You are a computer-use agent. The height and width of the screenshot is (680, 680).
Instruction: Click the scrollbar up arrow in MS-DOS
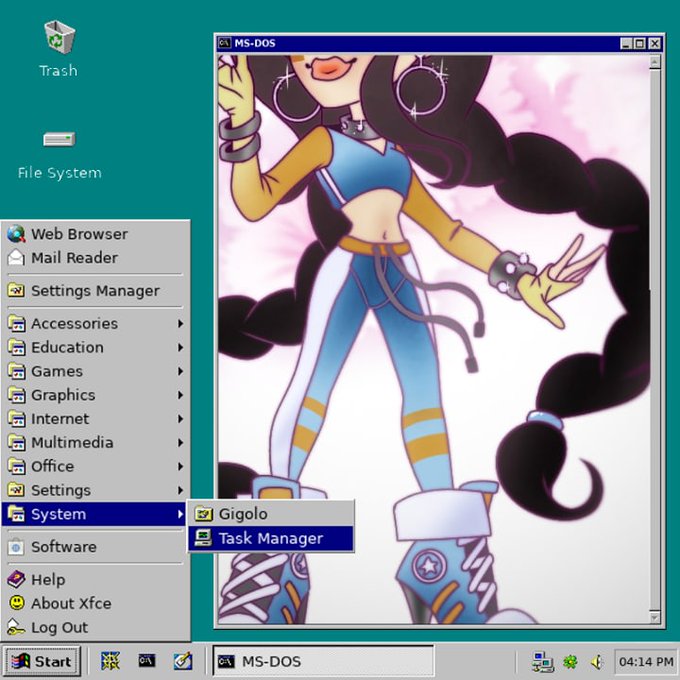point(654,63)
